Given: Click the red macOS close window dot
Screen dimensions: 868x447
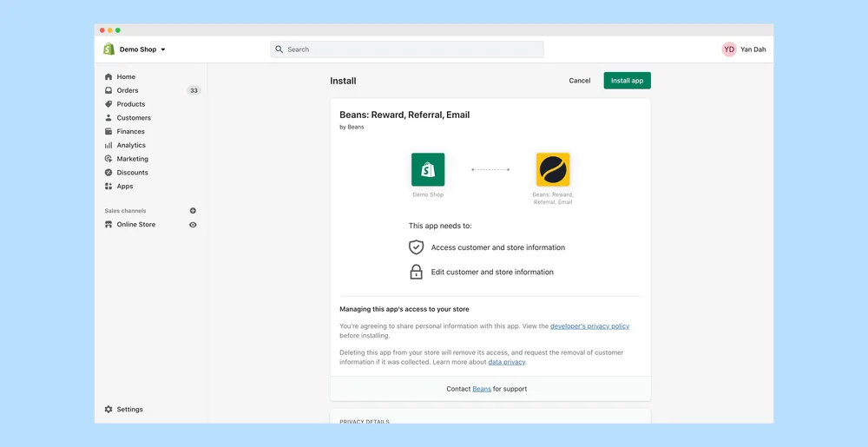Looking at the screenshot, I should [x=102, y=30].
